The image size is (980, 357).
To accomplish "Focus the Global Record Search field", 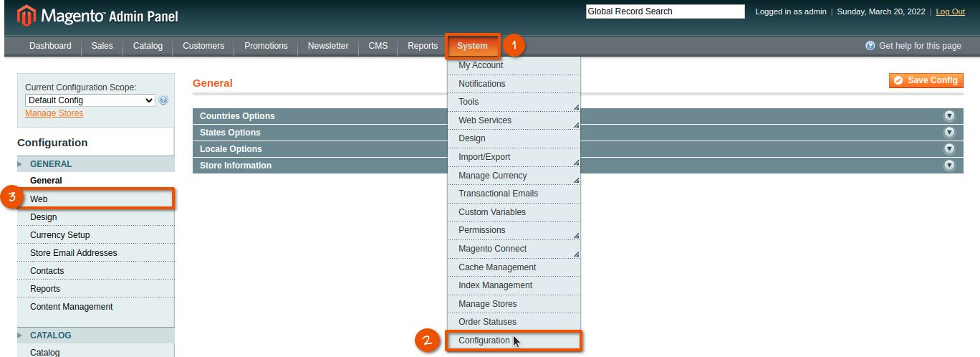I will click(x=666, y=11).
